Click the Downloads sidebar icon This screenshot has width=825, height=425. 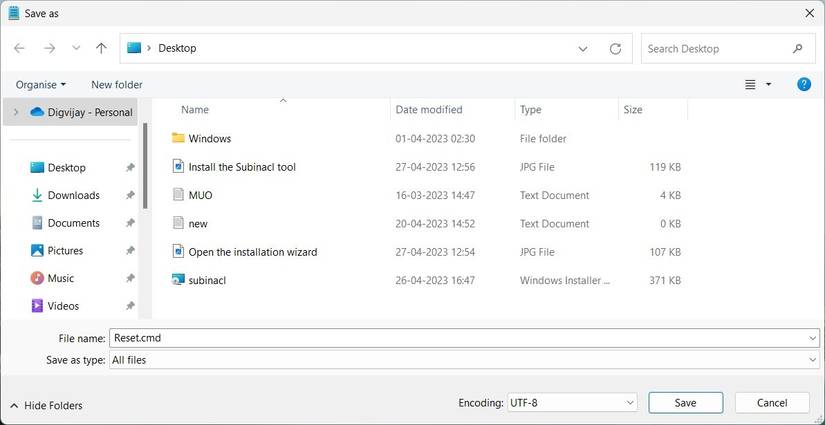pos(37,195)
